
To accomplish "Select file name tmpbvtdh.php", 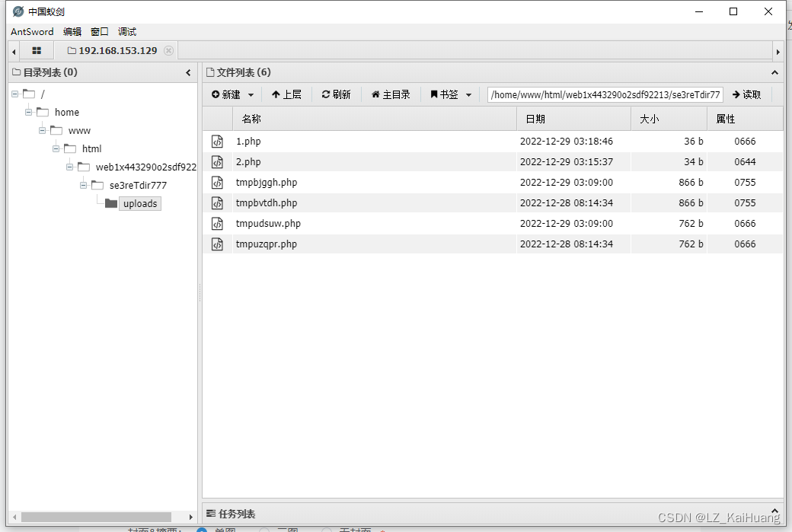I will pyautogui.click(x=267, y=203).
